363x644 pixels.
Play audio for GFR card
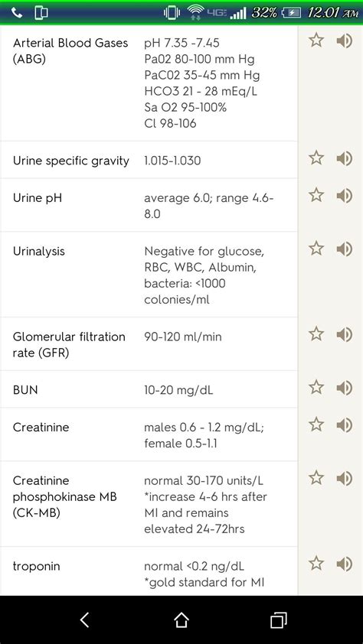345,334
